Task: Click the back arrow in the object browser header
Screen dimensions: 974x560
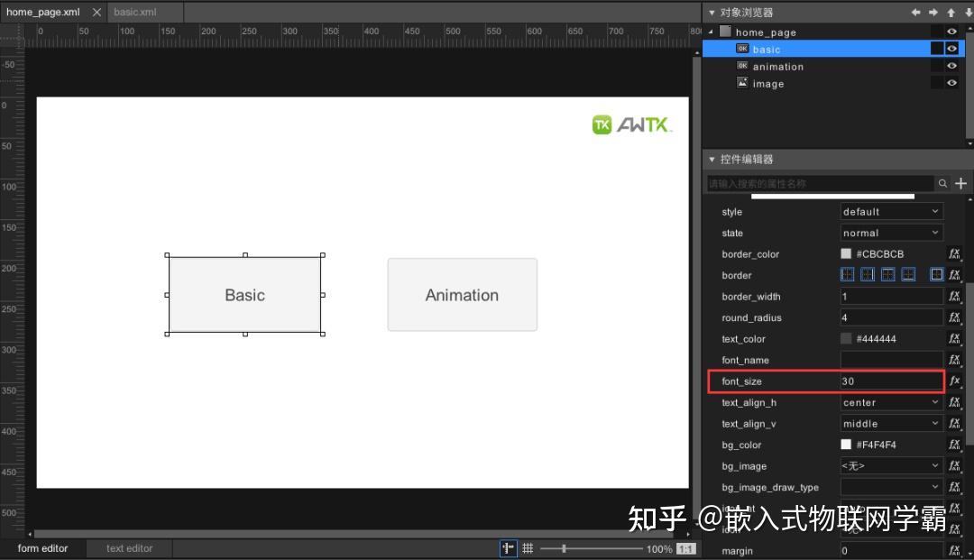Action: click(915, 12)
